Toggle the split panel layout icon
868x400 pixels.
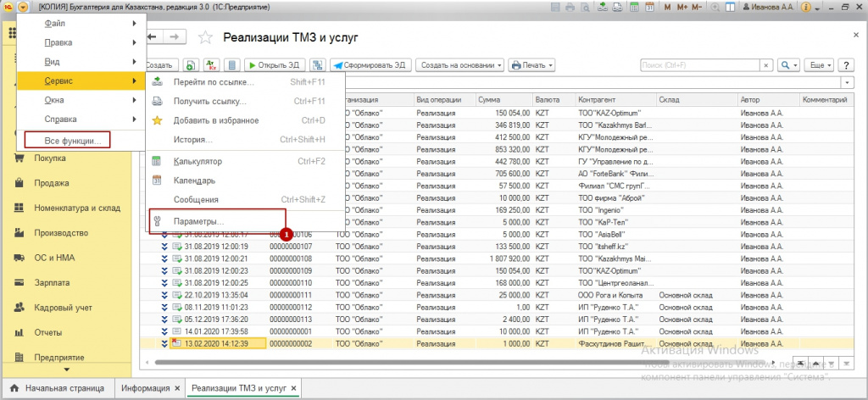[731, 8]
